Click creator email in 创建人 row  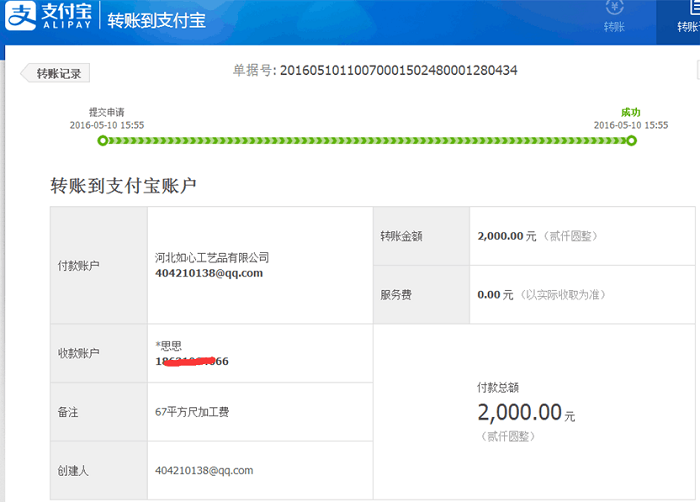[204, 470]
